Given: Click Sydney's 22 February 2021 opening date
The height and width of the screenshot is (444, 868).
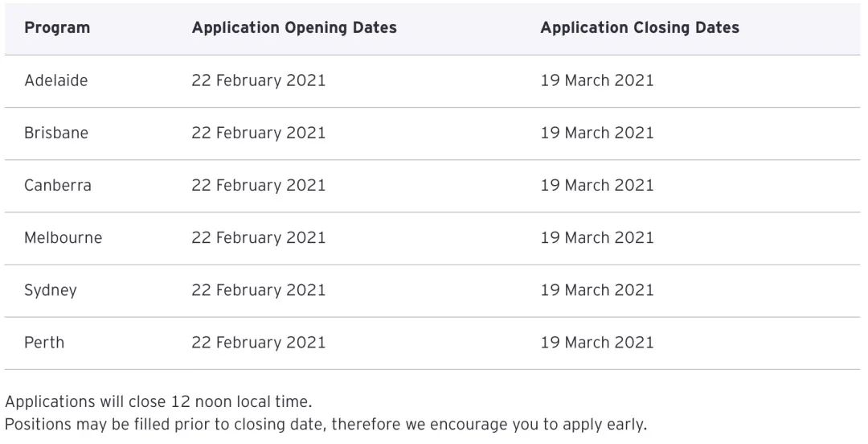Looking at the screenshot, I should point(259,290).
